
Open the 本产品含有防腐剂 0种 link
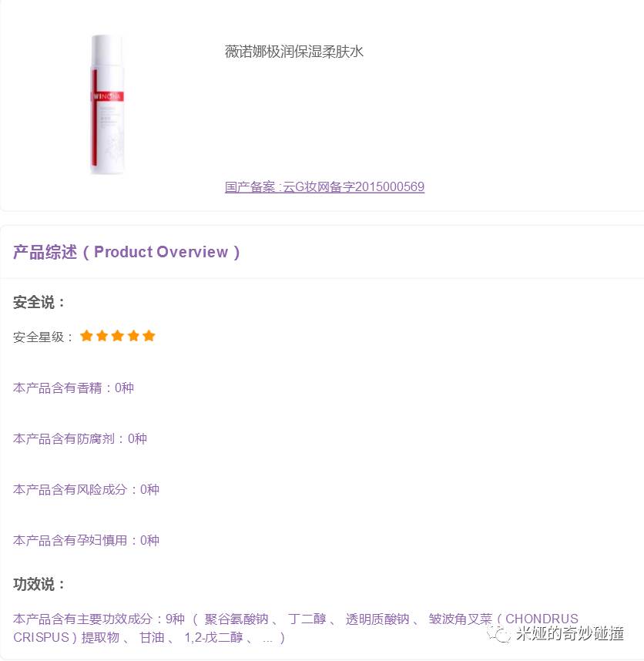pyautogui.click(x=80, y=439)
